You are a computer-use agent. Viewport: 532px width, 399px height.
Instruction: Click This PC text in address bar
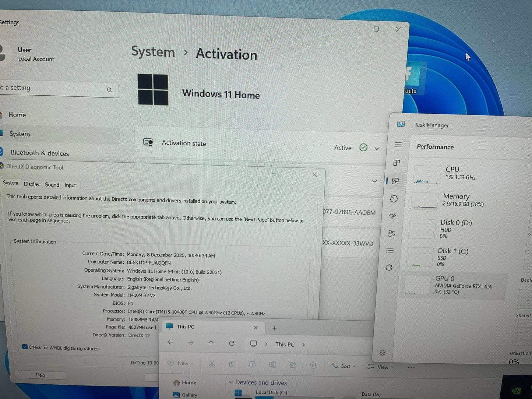click(285, 345)
